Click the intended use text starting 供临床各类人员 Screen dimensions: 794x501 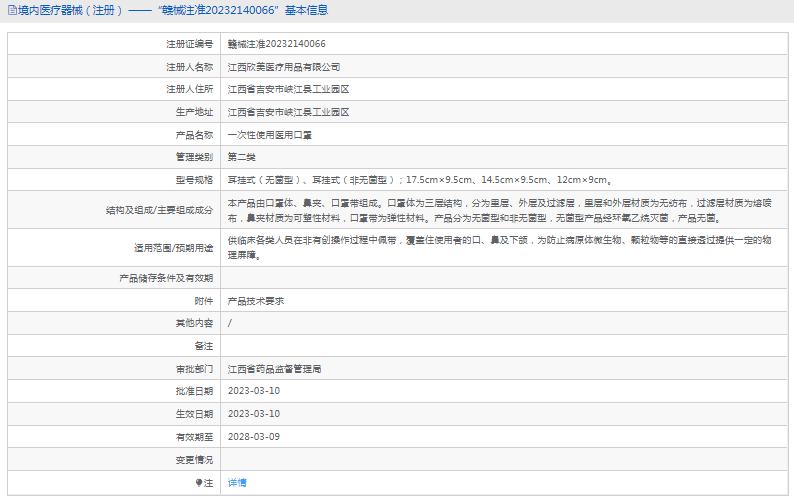point(499,247)
